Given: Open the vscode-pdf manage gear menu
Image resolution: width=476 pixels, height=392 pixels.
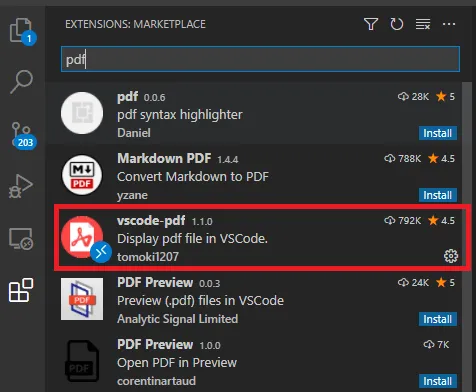Looking at the screenshot, I should click(x=451, y=256).
